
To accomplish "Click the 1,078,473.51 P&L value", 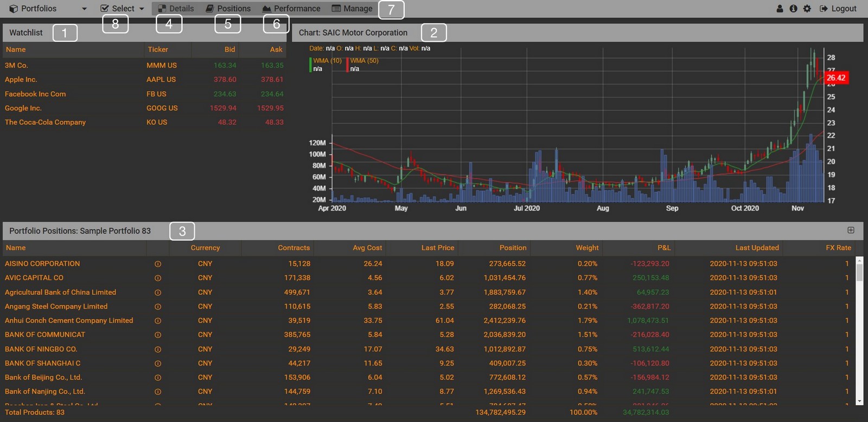I will (648, 321).
